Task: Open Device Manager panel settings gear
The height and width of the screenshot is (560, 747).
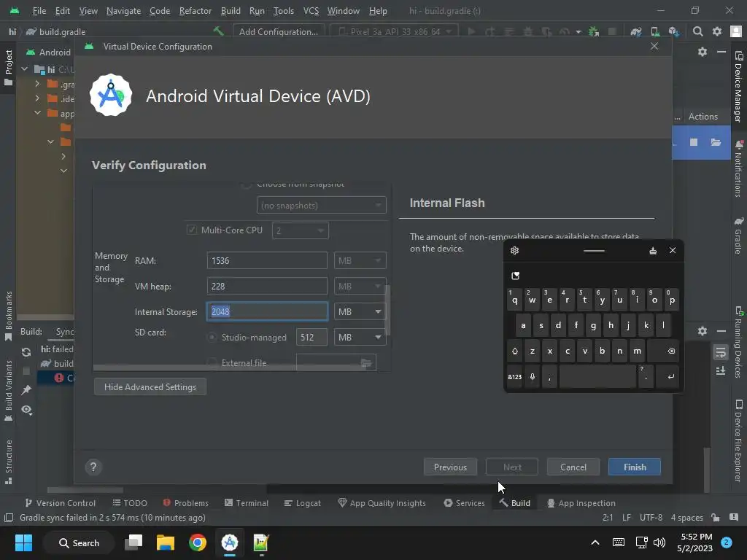Action: [x=703, y=52]
